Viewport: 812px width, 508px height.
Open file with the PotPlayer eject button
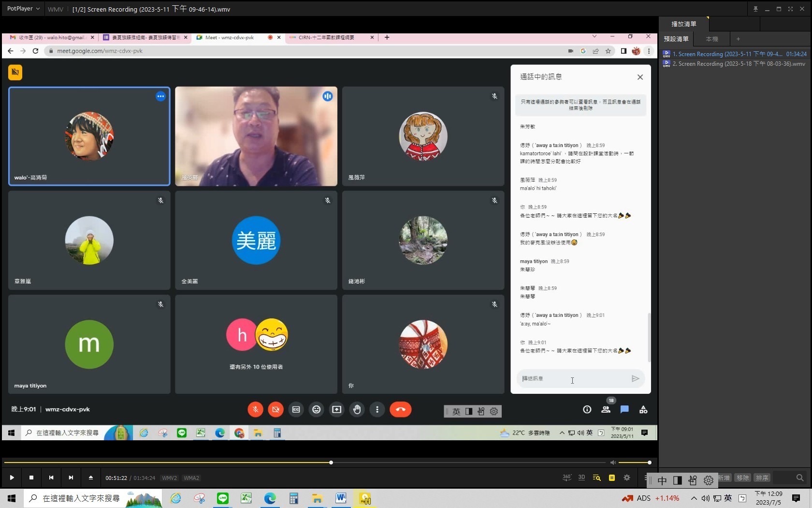(90, 478)
